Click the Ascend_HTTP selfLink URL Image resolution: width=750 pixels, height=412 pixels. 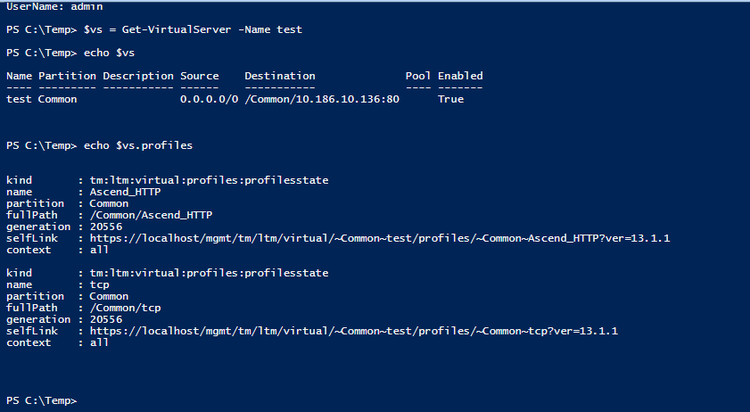(x=379, y=238)
